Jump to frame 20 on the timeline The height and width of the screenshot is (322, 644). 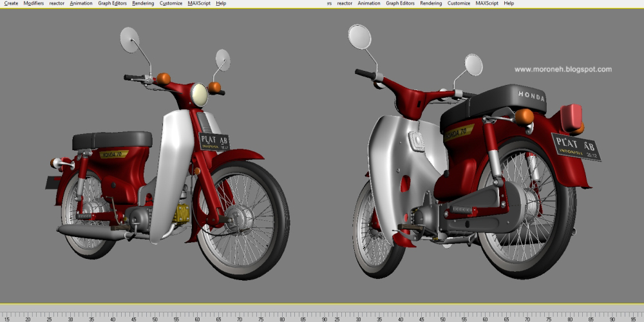[28, 319]
